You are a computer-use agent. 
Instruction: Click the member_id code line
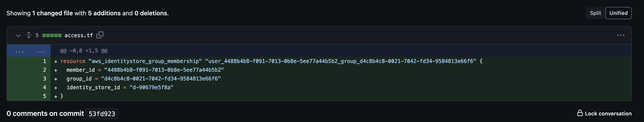tap(341, 70)
